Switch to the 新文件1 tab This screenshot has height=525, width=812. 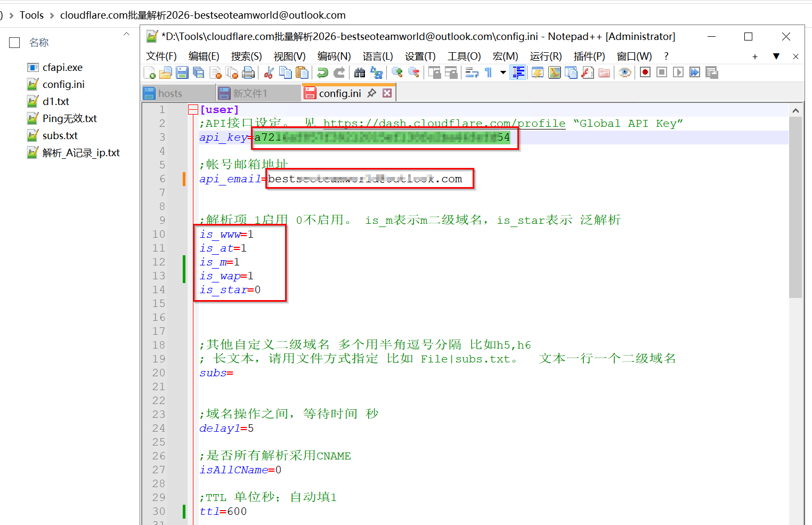pos(258,93)
